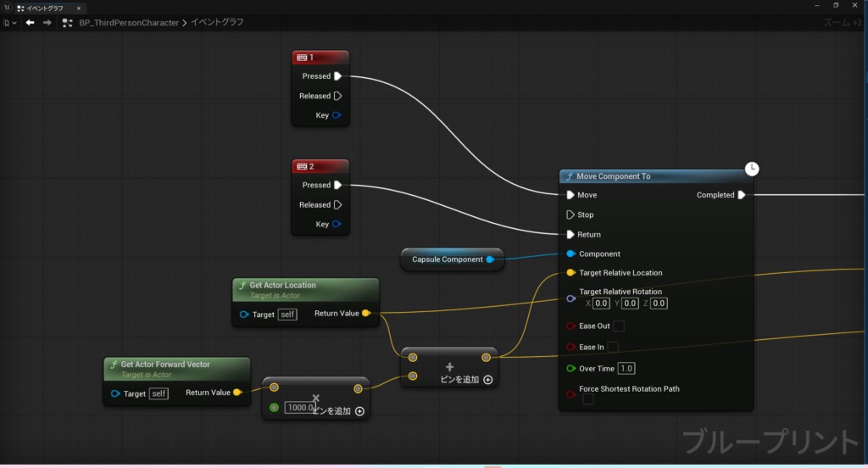Click the bookmarks dropdown in graph toolbar
The width and height of the screenshot is (868, 468).
pyautogui.click(x=10, y=22)
